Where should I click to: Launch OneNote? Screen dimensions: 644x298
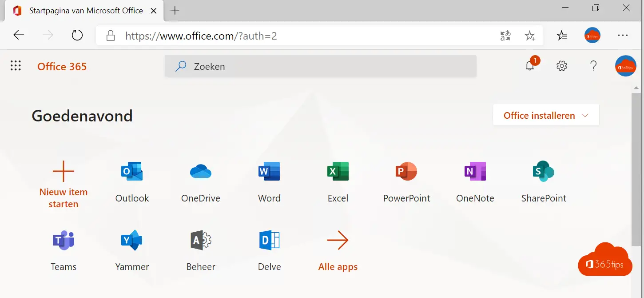(475, 172)
